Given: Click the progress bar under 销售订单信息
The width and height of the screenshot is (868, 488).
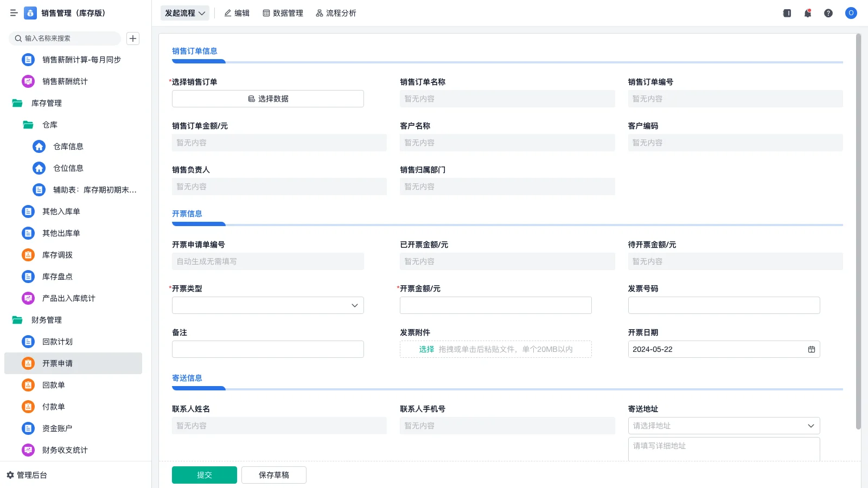Looking at the screenshot, I should (x=199, y=61).
